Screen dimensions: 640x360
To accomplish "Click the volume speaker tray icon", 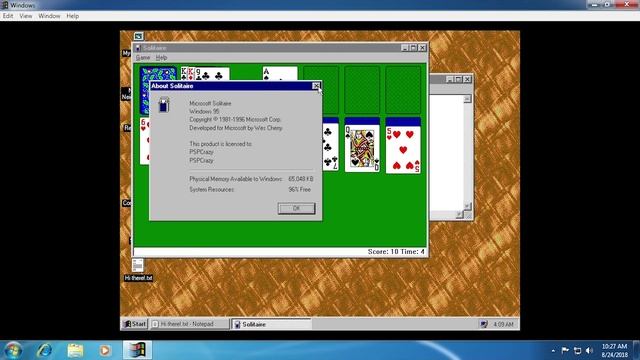I will [x=589, y=351].
